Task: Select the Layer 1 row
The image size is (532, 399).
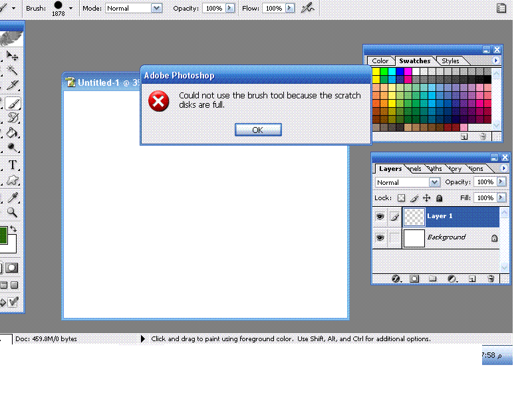Action: point(436,217)
